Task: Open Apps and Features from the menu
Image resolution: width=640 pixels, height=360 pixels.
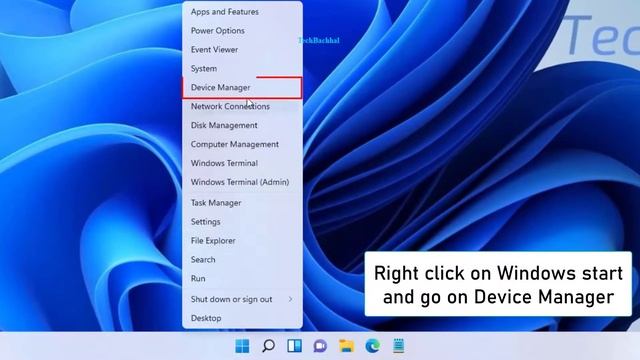Action: point(242,12)
